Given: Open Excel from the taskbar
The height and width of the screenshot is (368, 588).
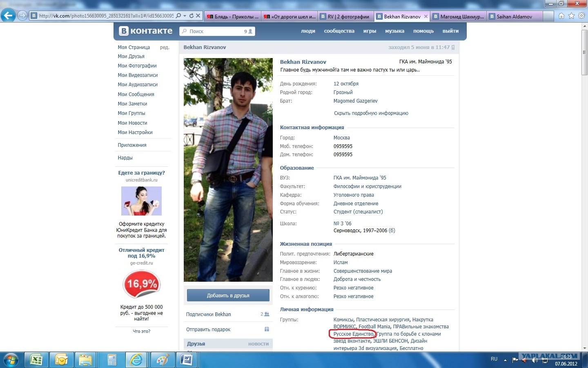Looking at the screenshot, I should pyautogui.click(x=36, y=360).
